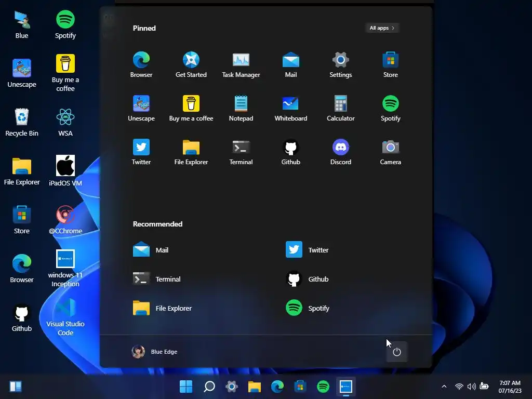This screenshot has width=532, height=399.
Task: Open the clock showing 7:07 AM
Action: (510, 387)
